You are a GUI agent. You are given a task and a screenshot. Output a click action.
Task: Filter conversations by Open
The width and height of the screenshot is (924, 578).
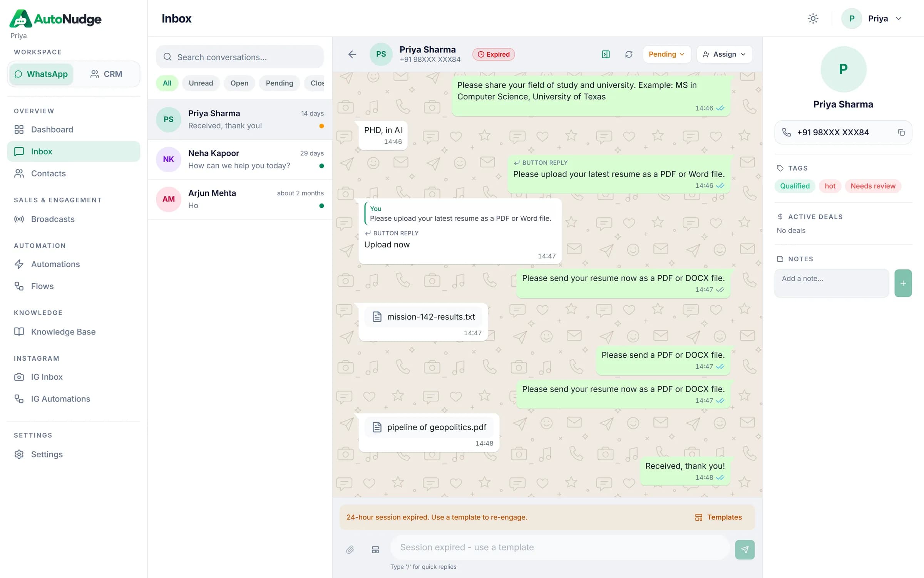[x=239, y=83]
